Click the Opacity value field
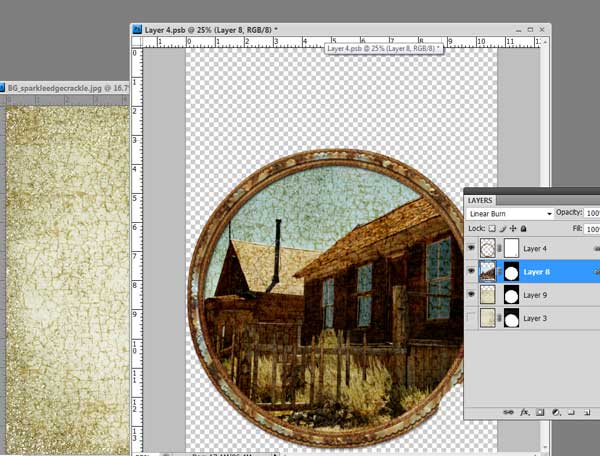 pos(592,213)
